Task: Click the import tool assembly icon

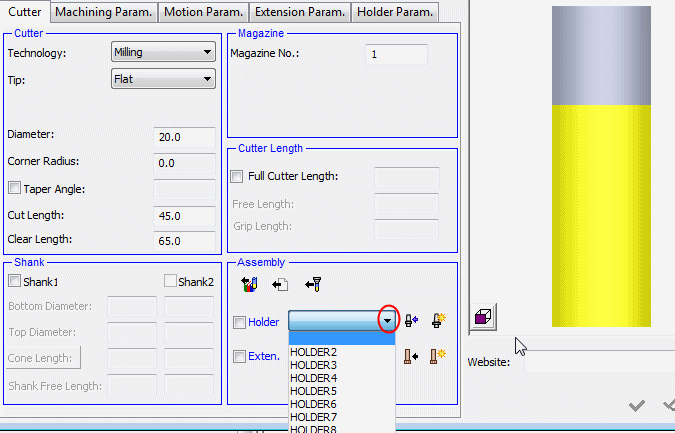Action: [x=312, y=285]
